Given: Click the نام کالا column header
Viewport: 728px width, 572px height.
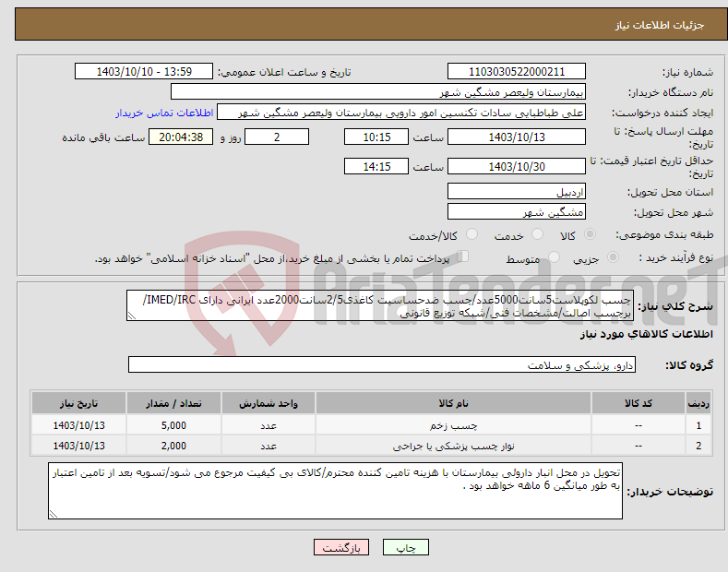Looking at the screenshot, I should tap(453, 403).
